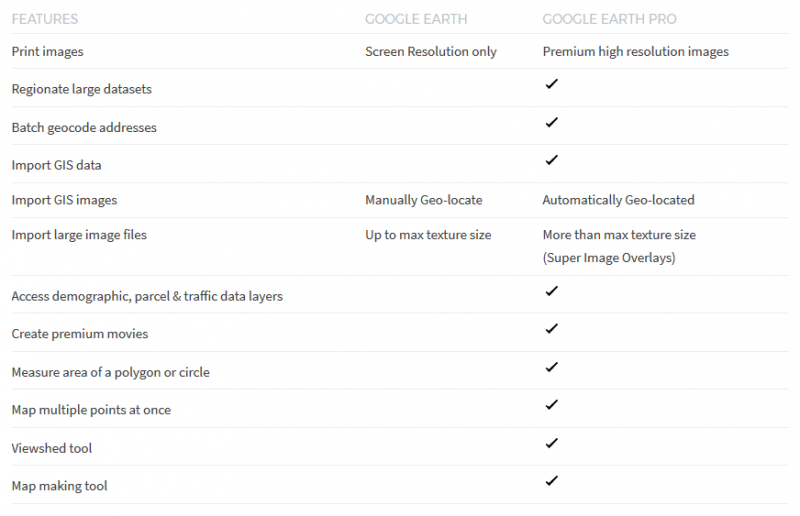Click the Batch geocode addresses checkmark
Image resolution: width=800 pixels, height=516 pixels.
[x=551, y=122]
